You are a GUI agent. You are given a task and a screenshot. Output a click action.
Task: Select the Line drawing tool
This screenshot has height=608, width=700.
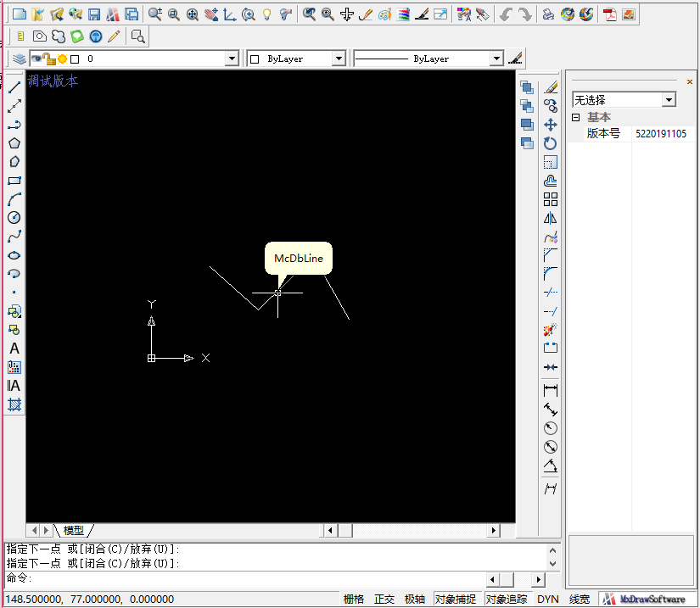click(14, 87)
